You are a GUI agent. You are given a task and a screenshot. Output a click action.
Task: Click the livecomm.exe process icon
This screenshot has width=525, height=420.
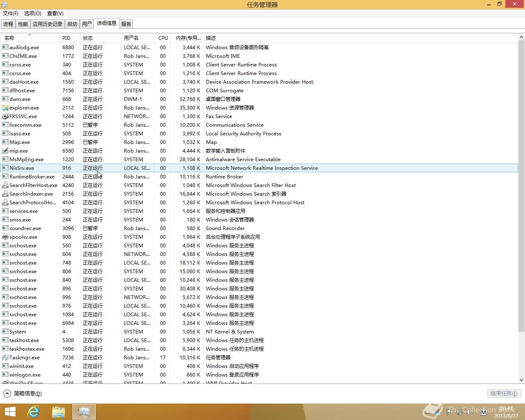[x=5, y=125]
